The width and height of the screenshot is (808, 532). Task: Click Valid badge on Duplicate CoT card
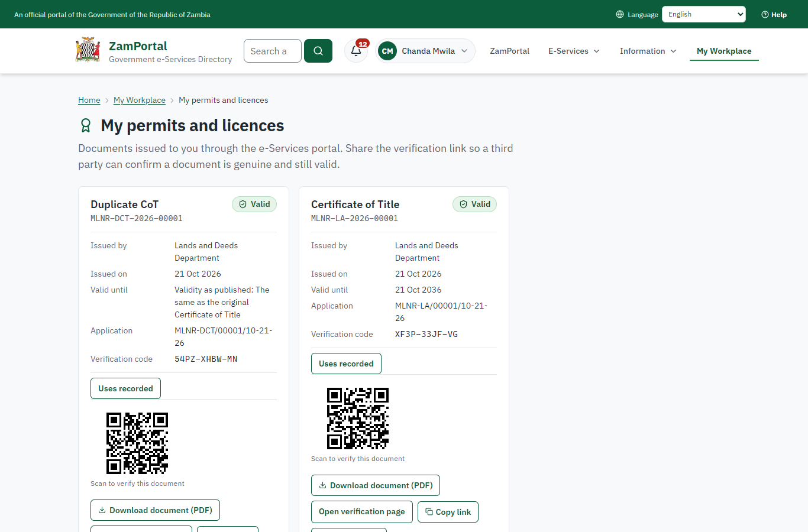click(254, 204)
